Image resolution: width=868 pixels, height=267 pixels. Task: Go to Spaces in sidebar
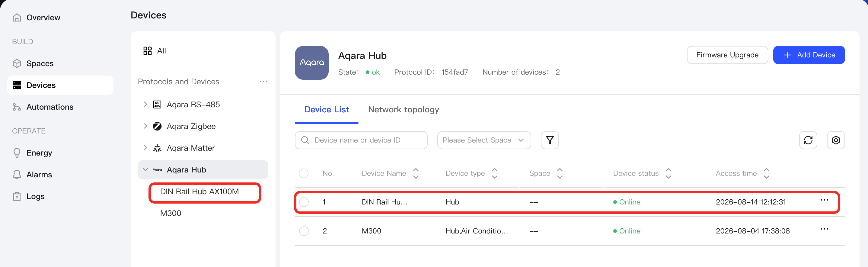pyautogui.click(x=33, y=63)
